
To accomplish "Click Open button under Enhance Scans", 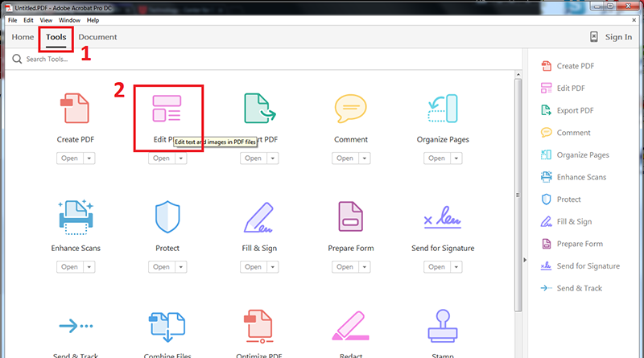I will point(69,267).
